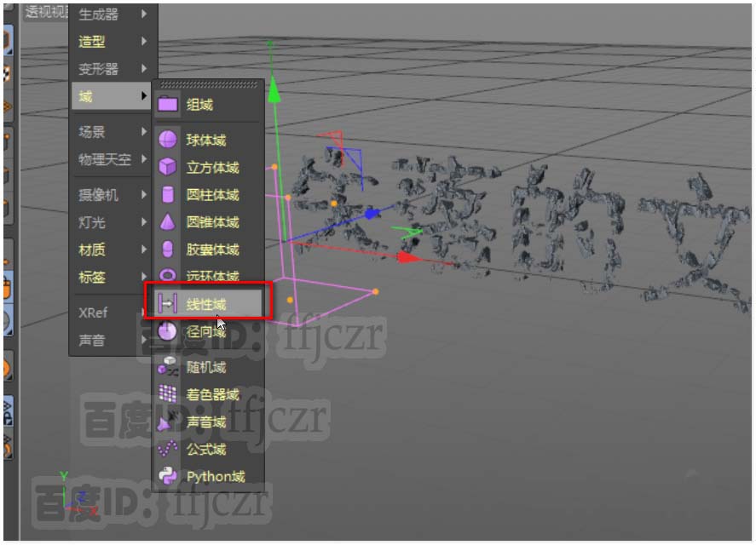Image resolution: width=756 pixels, height=545 pixels.
Task: Open the 变形器 submenu
Action: click(x=112, y=69)
